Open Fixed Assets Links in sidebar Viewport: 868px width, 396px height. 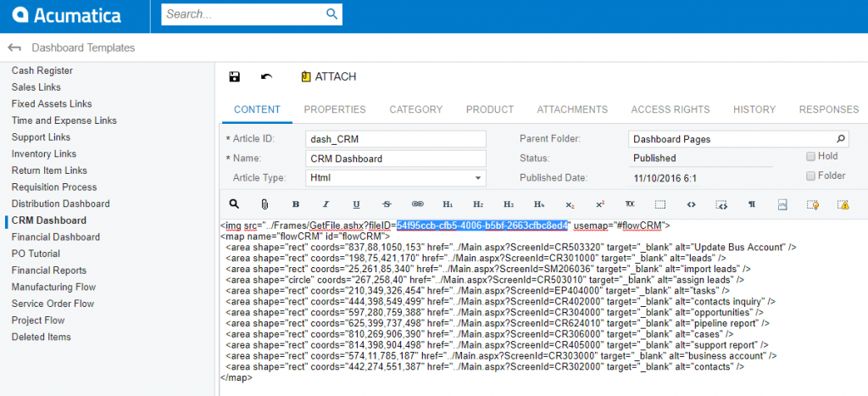(52, 103)
